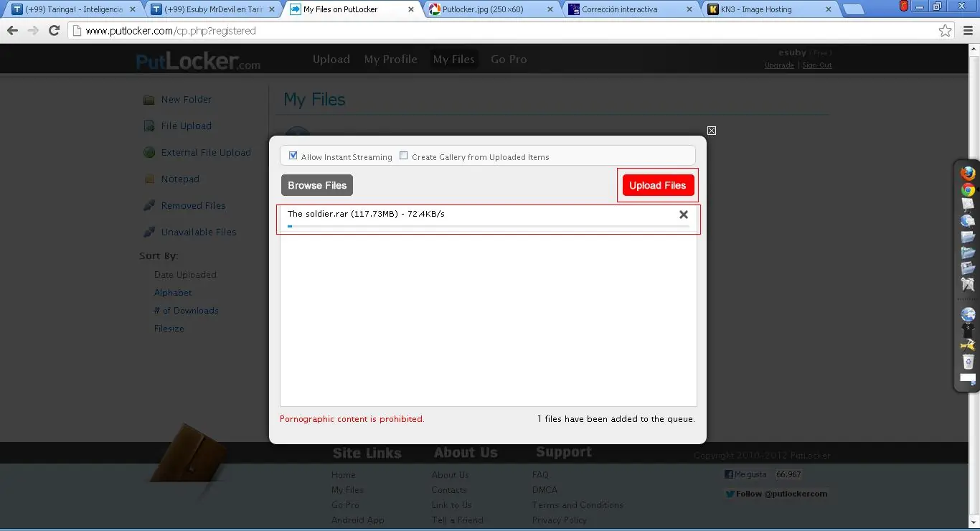Open the Home link under Site Links
980x531 pixels.
[x=343, y=475]
